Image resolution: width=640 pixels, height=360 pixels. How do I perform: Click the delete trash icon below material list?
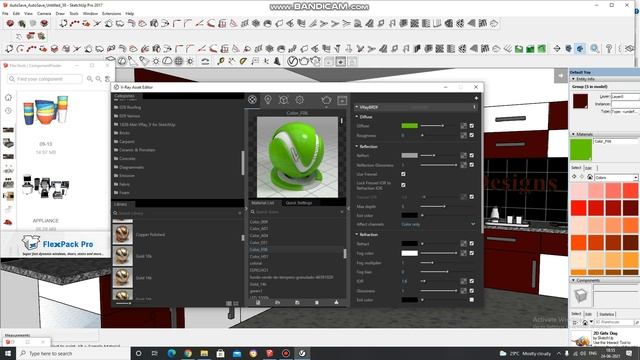click(x=317, y=302)
